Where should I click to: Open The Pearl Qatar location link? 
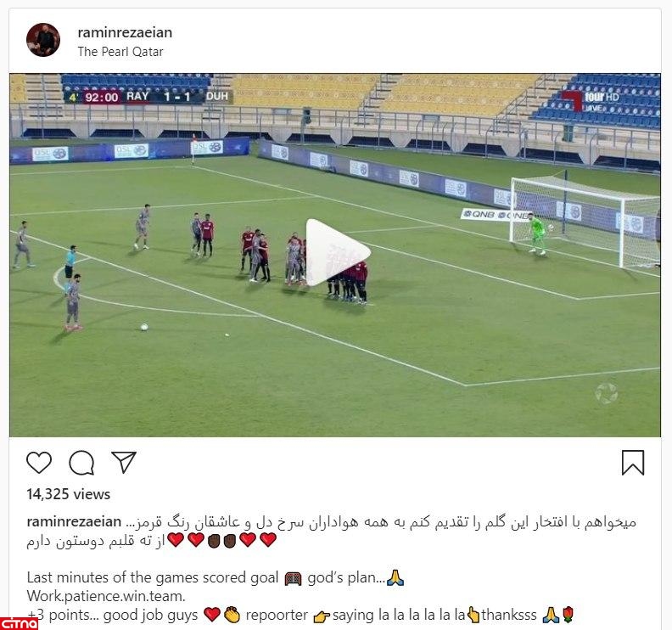coord(120,52)
